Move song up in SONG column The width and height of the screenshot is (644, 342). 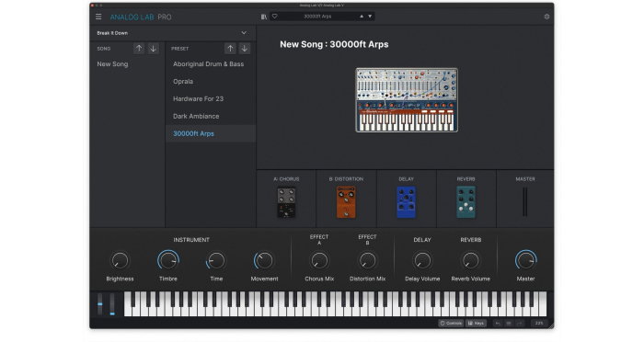click(139, 49)
